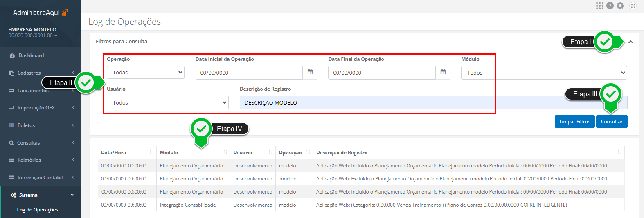Click the Limpar Filtros button
This screenshot has width=644, height=218.
[x=574, y=122]
